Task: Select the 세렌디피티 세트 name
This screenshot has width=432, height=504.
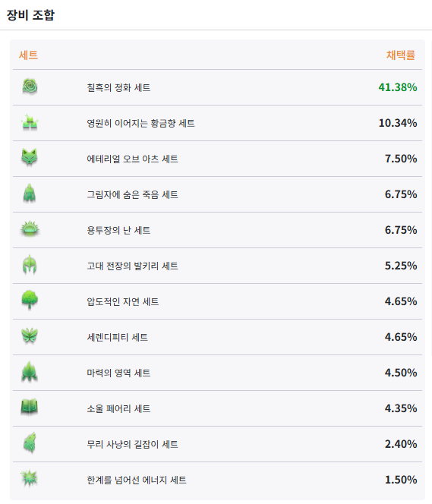Action: tap(118, 337)
